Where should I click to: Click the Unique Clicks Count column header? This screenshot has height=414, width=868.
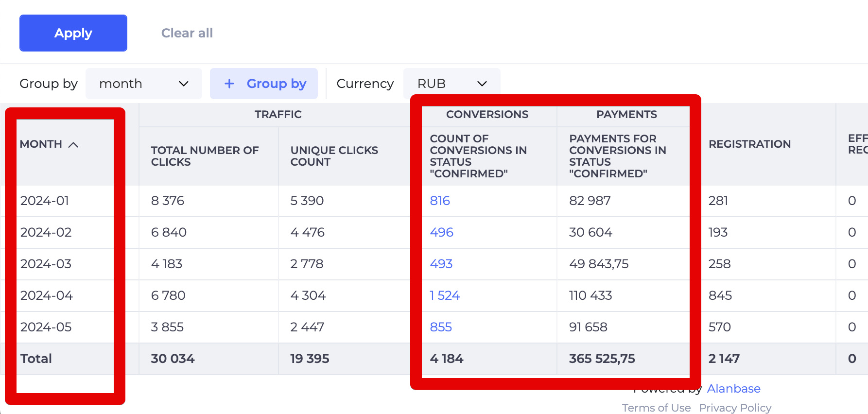334,156
